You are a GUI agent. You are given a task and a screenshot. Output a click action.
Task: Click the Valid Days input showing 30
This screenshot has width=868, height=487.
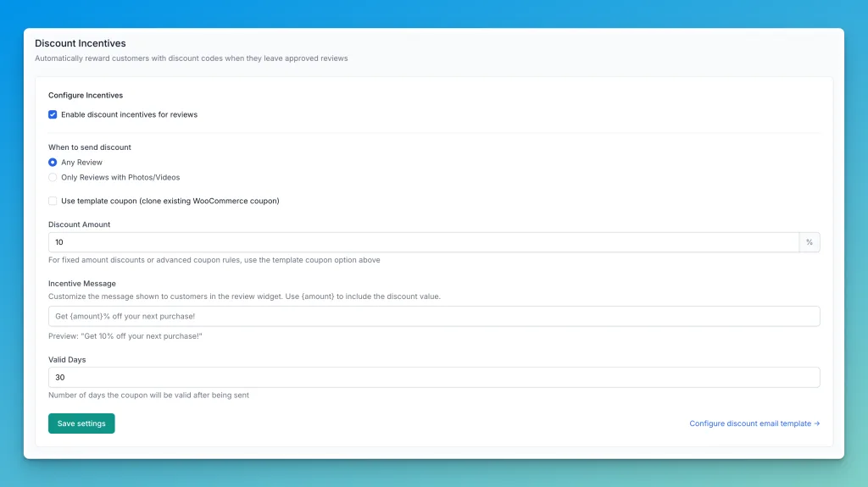tap(434, 378)
